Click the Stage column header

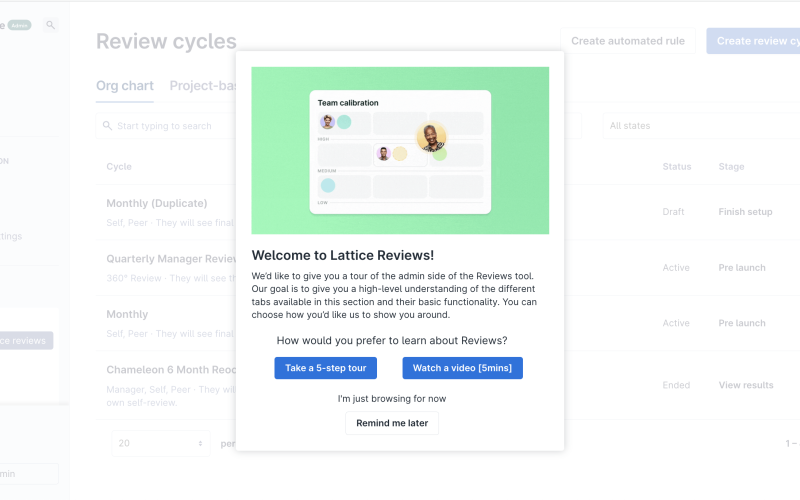[x=731, y=166]
